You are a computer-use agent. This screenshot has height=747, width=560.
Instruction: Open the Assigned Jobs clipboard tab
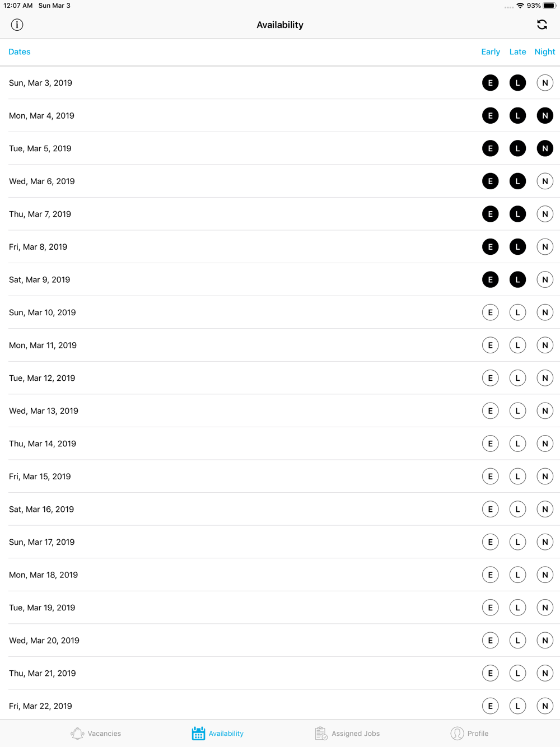(347, 733)
